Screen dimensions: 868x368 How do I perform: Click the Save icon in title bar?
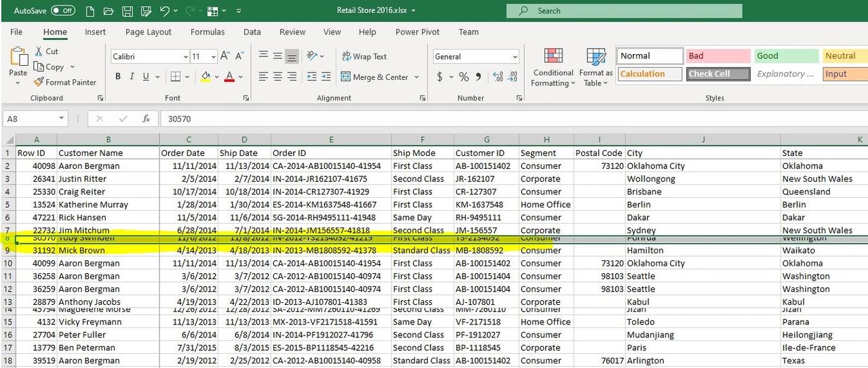(x=127, y=11)
